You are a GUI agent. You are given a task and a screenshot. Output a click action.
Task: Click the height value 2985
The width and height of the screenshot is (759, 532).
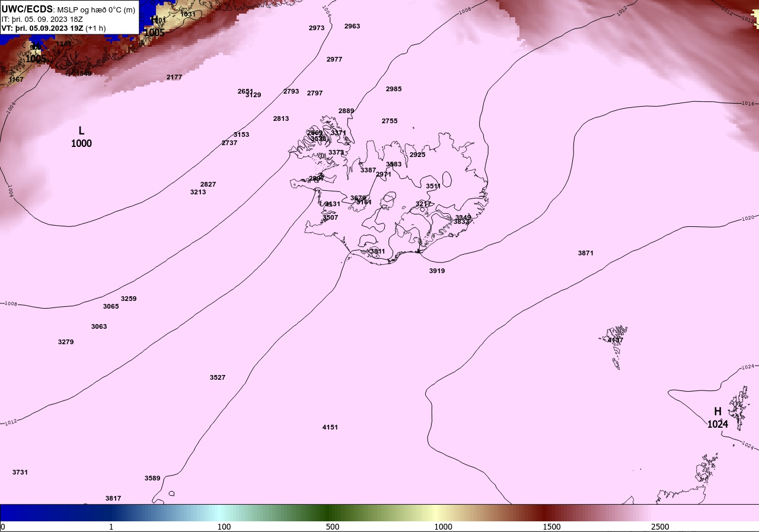(394, 89)
